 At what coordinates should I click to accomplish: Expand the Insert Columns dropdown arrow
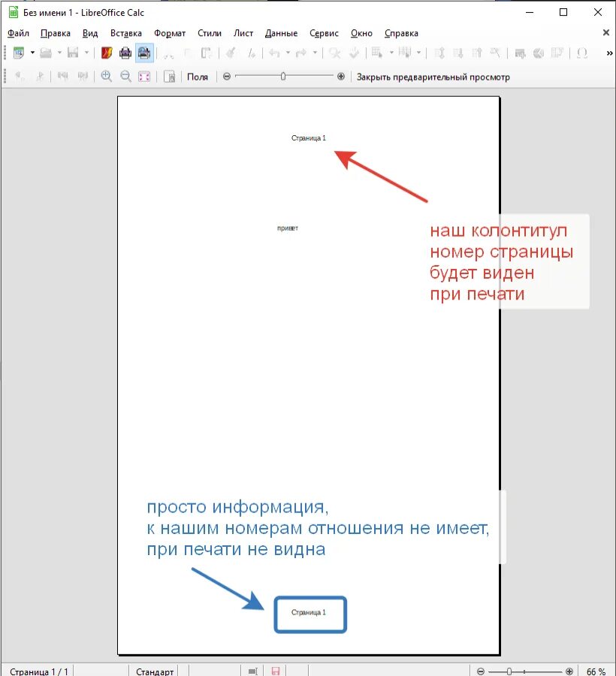point(418,53)
